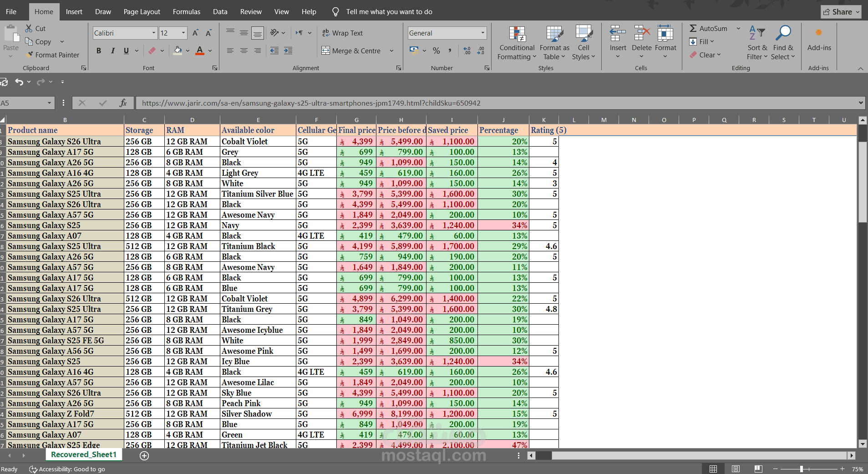
Task: Open Find & Select menu
Action: [783, 43]
